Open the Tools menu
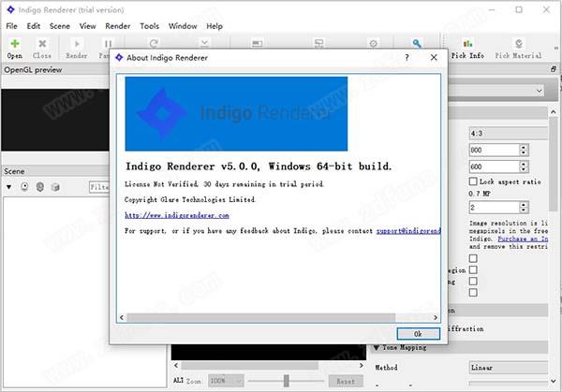Viewport: 562px width, 392px height. pos(150,26)
